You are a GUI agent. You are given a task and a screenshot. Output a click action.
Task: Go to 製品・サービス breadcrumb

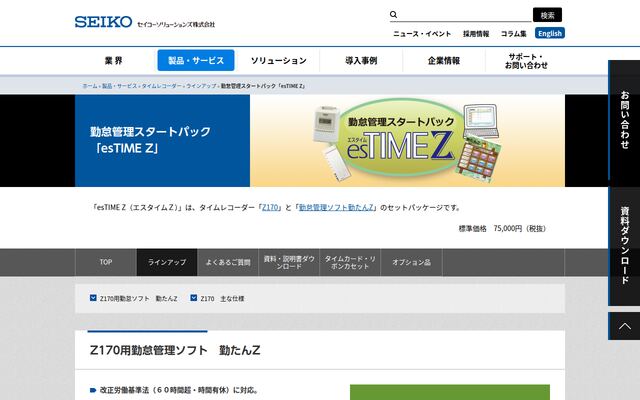(x=119, y=86)
